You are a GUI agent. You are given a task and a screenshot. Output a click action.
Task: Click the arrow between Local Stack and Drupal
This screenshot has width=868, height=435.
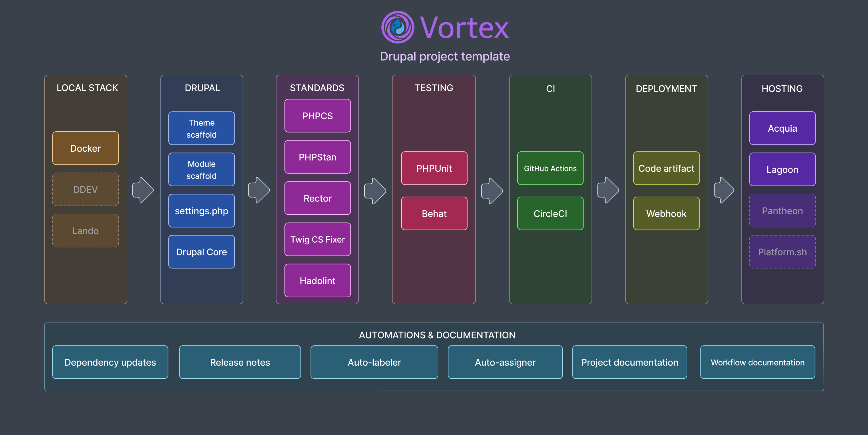click(143, 190)
